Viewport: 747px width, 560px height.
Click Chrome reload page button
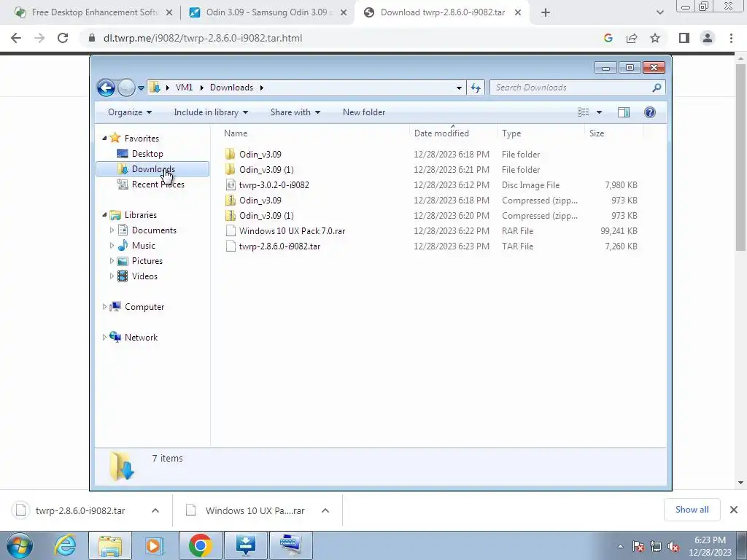63,38
